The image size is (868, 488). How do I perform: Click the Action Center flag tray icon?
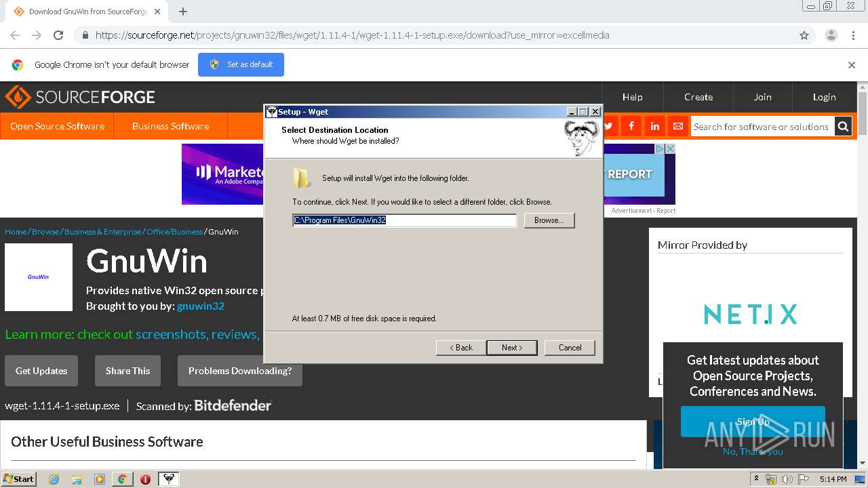click(x=804, y=479)
